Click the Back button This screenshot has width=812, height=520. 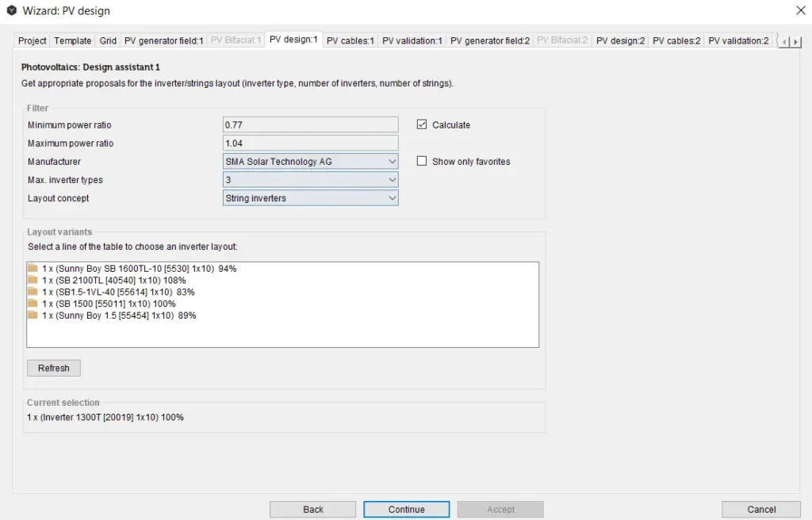[x=312, y=510]
